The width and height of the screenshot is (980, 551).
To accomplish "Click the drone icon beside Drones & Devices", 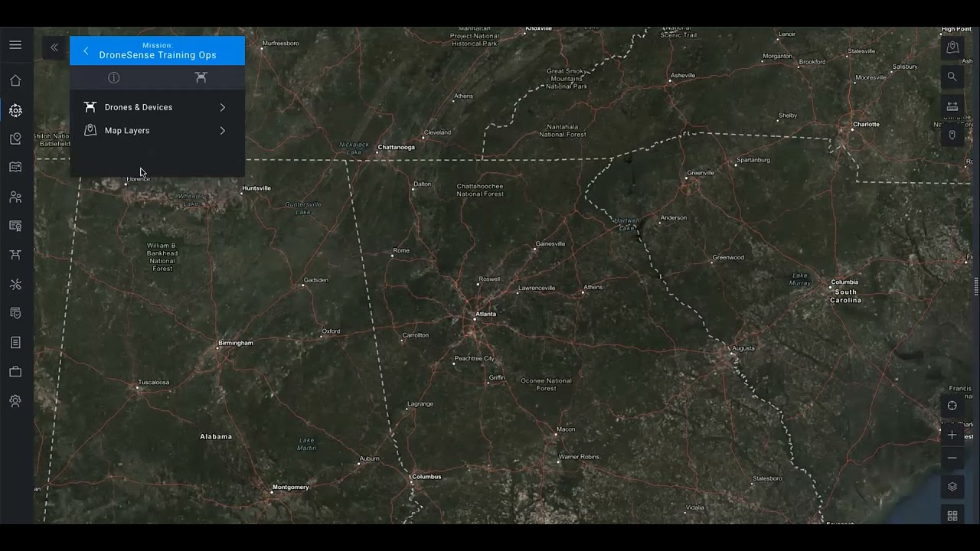I will coord(90,107).
